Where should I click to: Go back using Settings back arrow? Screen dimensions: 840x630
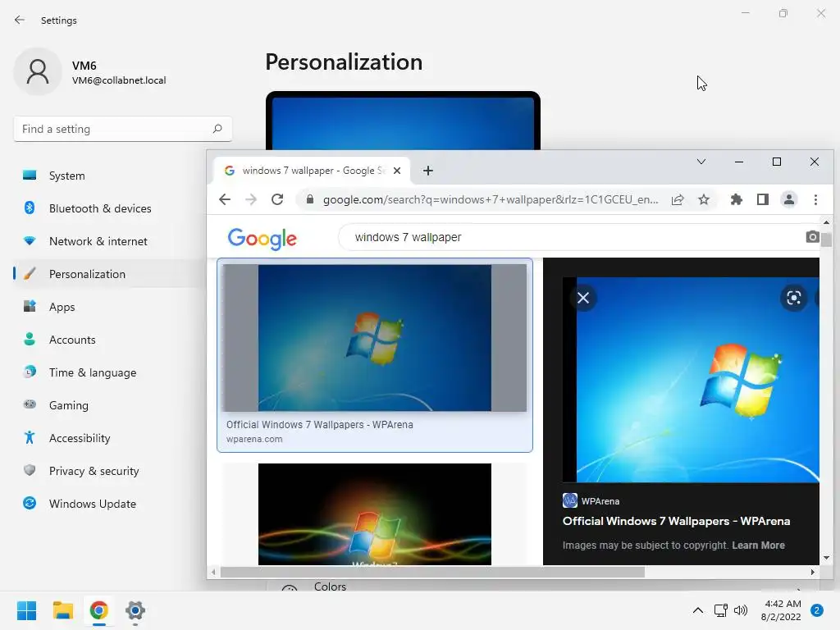point(20,20)
